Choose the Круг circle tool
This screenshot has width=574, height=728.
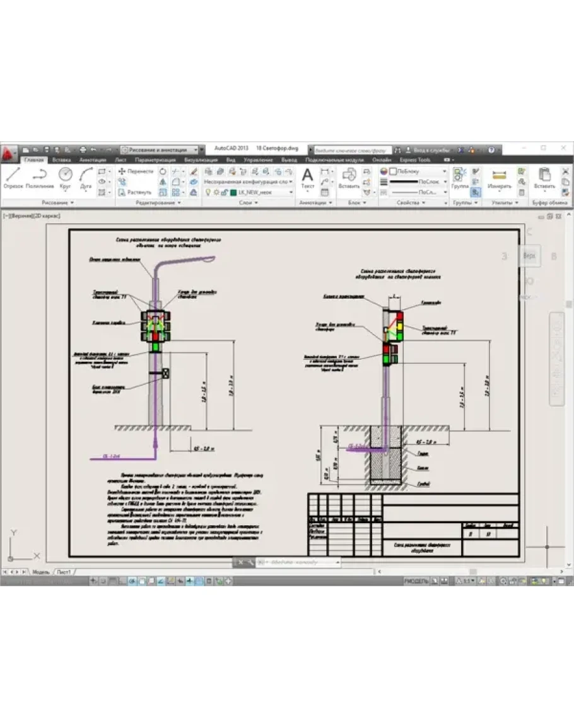pos(65,177)
